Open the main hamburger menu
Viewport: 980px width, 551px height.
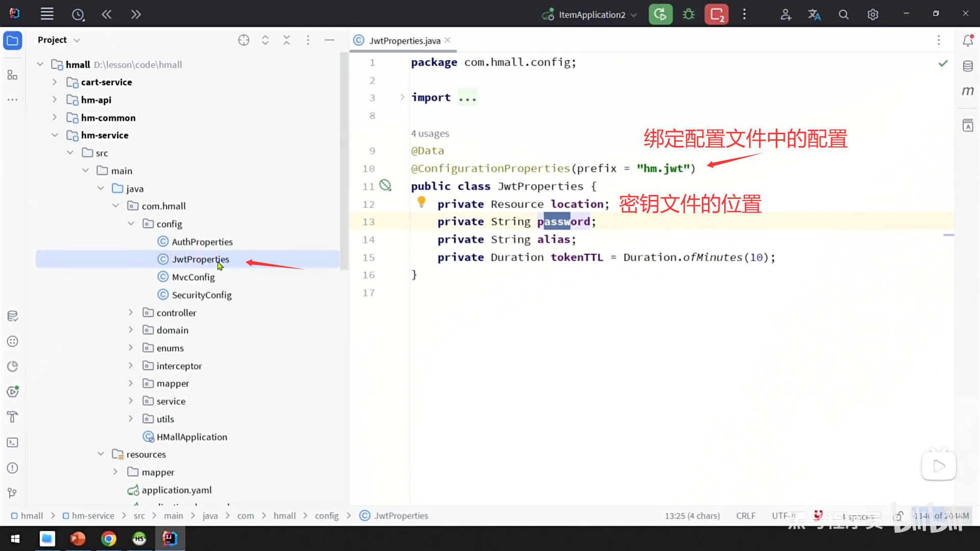[x=47, y=14]
